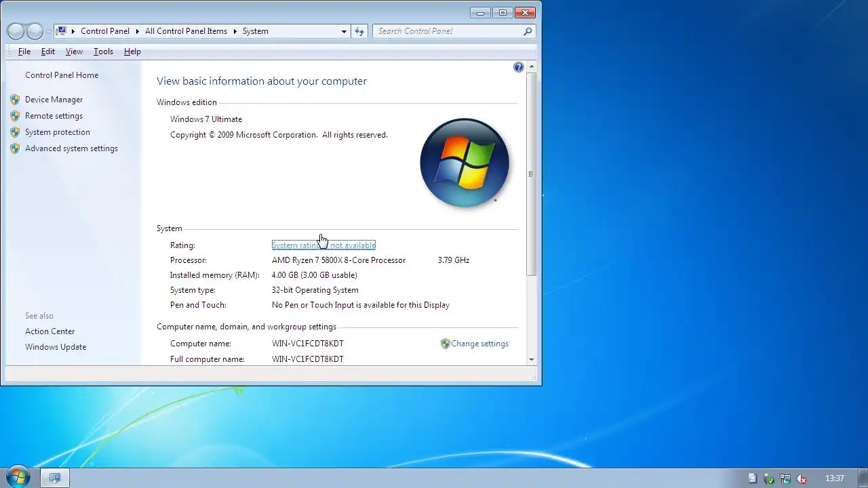Click the shield icon beside Remote settings

(x=15, y=116)
